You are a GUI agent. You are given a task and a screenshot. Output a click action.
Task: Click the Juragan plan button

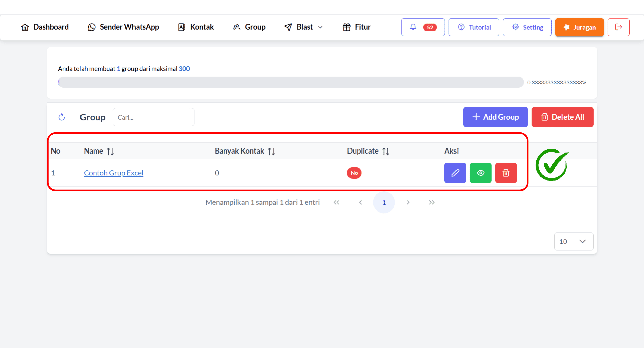(580, 27)
